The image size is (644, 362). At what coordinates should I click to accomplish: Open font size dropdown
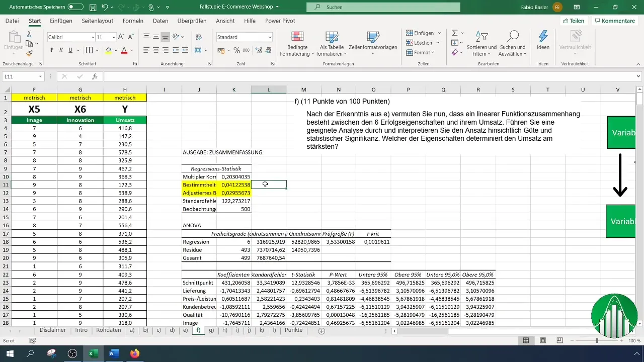(114, 37)
